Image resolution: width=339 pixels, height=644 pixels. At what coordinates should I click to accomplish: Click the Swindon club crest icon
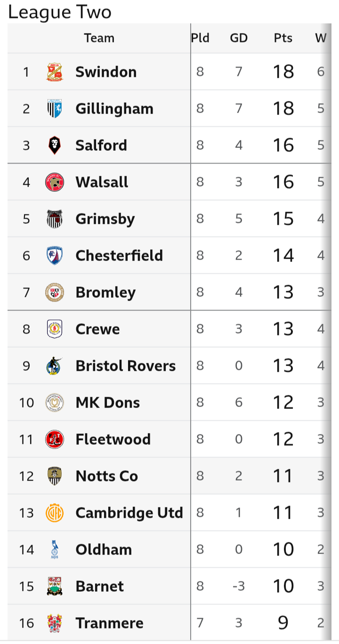click(x=55, y=72)
